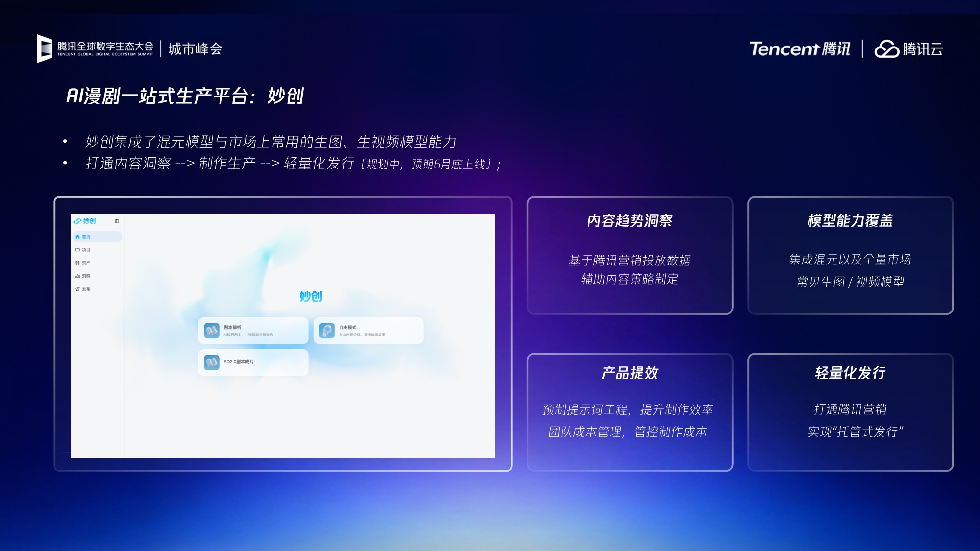Click the Tencent Global Digital Ecosystem Summit logo
Viewport: 980px width, 551px height.
[x=95, y=48]
